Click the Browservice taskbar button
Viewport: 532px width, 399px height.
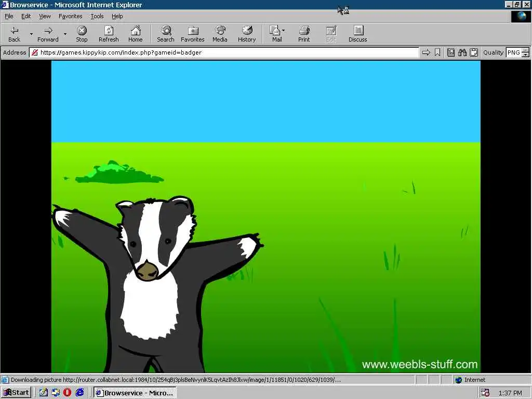[135, 393]
